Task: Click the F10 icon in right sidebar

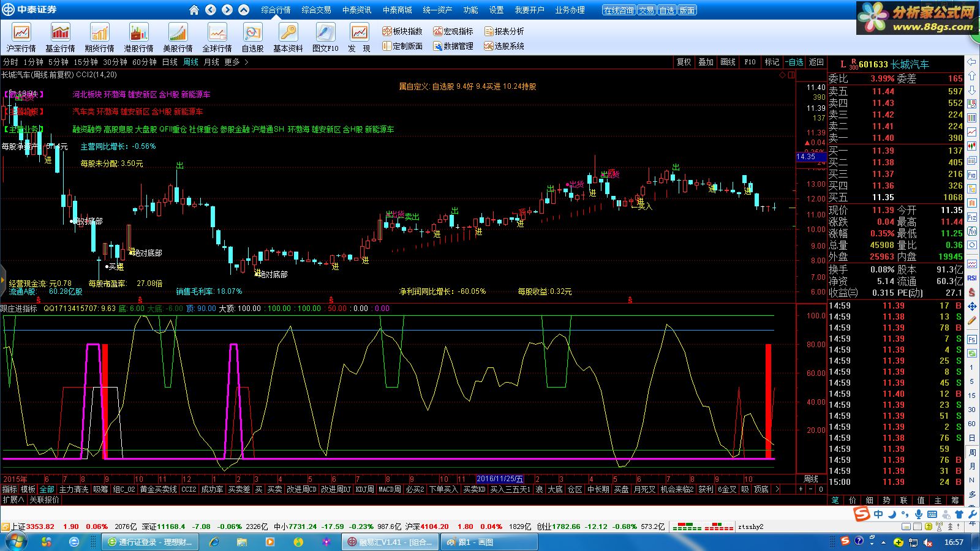Action: tap(972, 174)
